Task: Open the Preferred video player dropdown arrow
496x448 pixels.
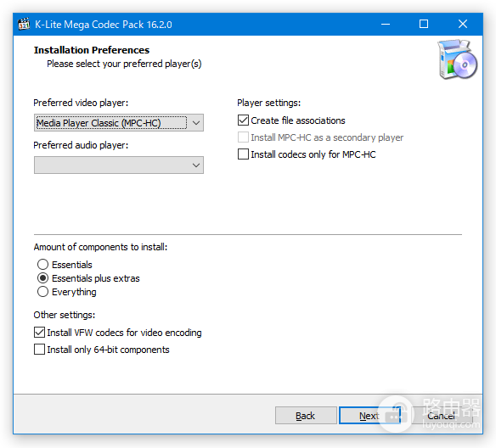Action: (196, 122)
